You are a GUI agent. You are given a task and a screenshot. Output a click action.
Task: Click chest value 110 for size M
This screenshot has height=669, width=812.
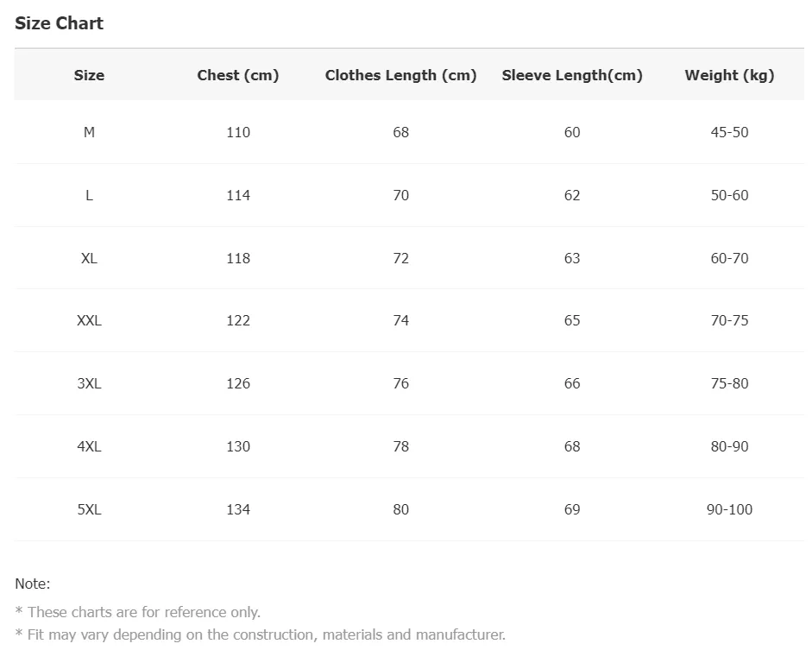pos(238,132)
